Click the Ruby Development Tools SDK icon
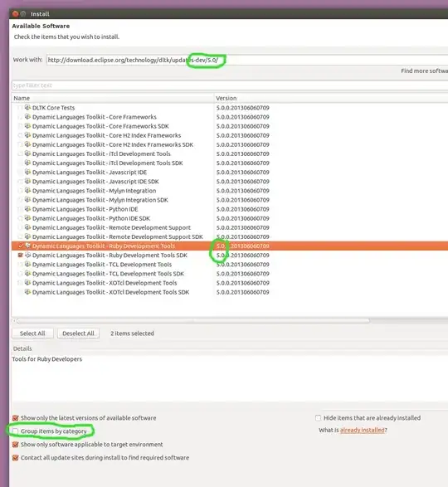The width and height of the screenshot is (448, 487). [x=27, y=255]
